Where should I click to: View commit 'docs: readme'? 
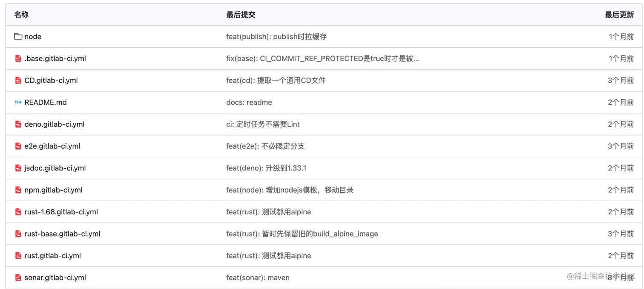pyautogui.click(x=249, y=102)
